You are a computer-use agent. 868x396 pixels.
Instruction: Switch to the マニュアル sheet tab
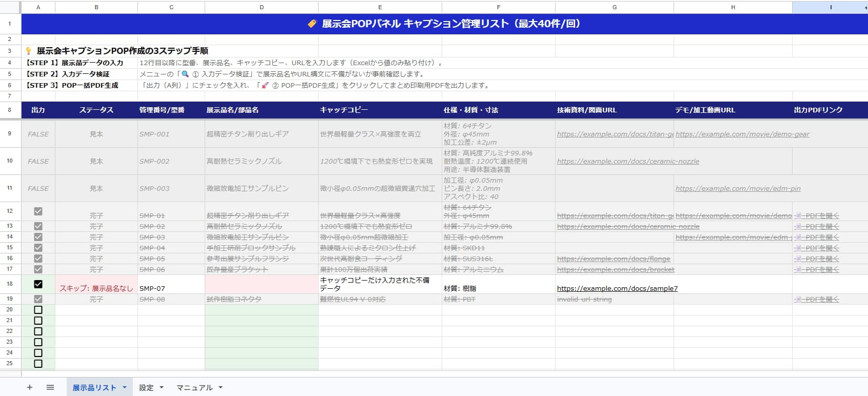pos(194,388)
